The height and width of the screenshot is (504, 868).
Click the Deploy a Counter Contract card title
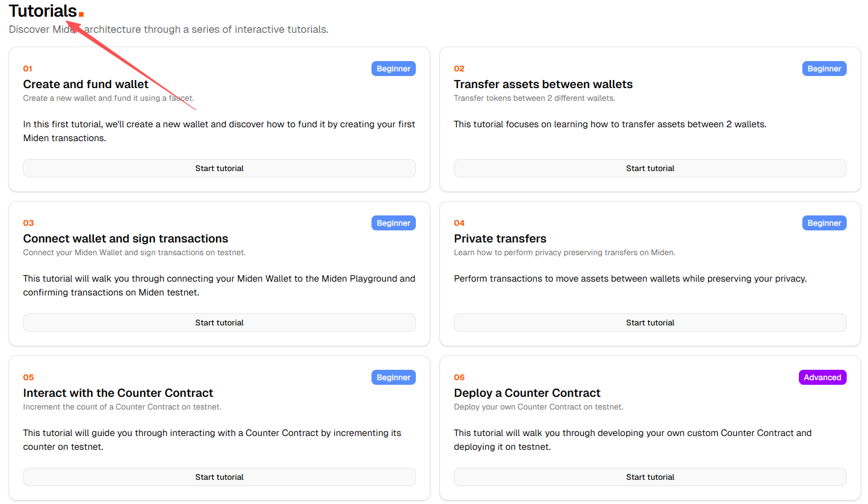point(527,392)
